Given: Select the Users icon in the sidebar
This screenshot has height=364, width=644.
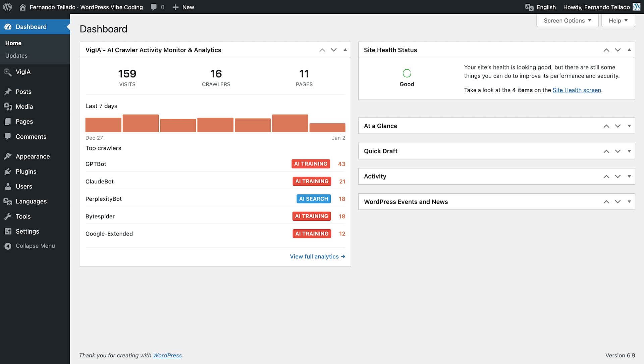Looking at the screenshot, I should tap(8, 186).
